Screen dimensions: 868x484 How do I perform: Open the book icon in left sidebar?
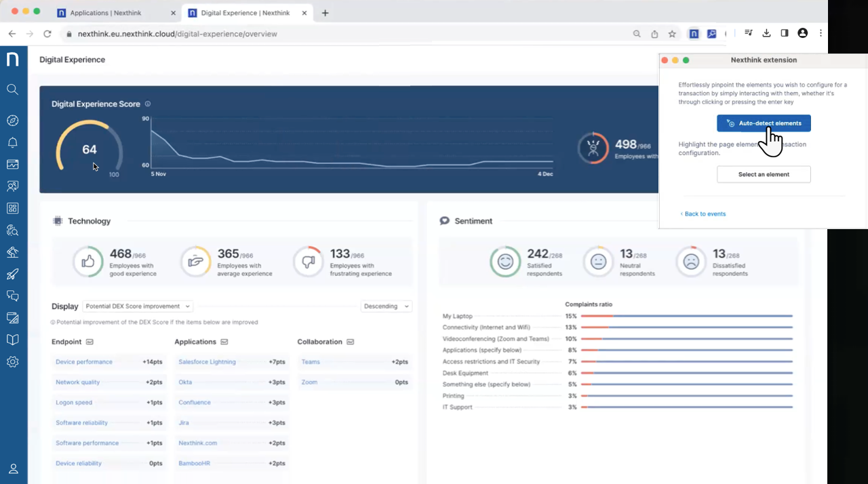12,340
